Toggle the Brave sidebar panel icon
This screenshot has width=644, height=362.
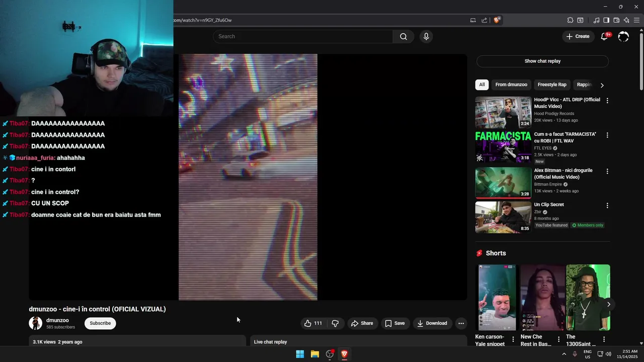tap(606, 20)
